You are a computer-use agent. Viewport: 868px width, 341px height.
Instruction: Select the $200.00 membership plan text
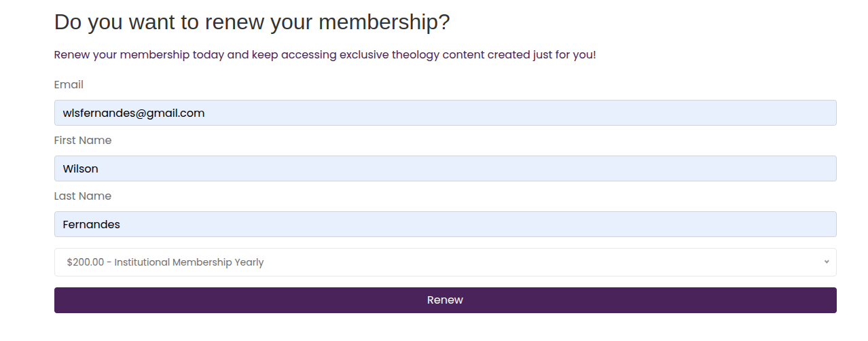pyautogui.click(x=165, y=262)
